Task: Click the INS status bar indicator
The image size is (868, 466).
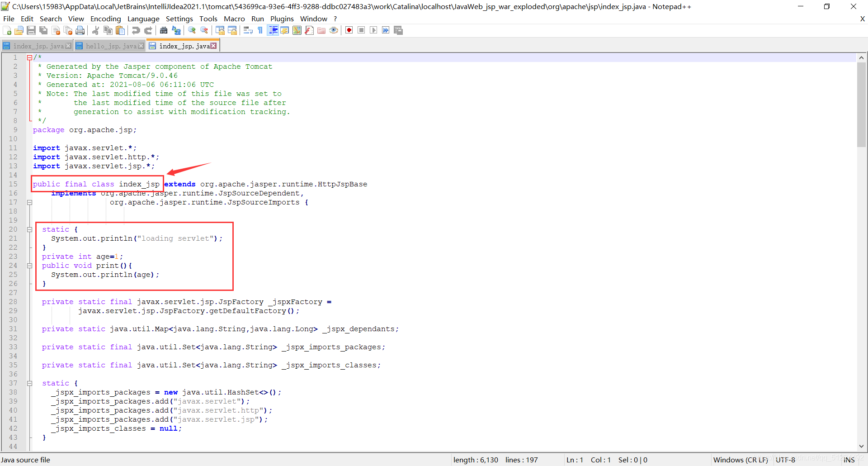Action: 849,460
